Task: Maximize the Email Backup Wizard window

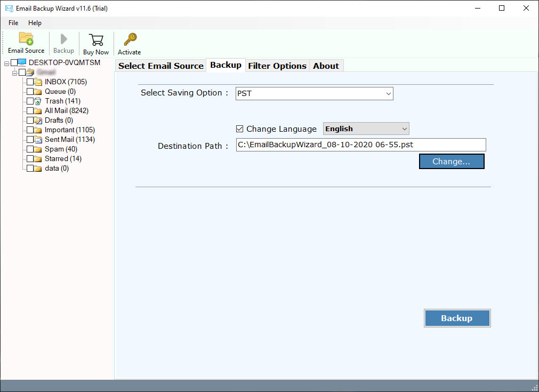Action: [x=502, y=8]
